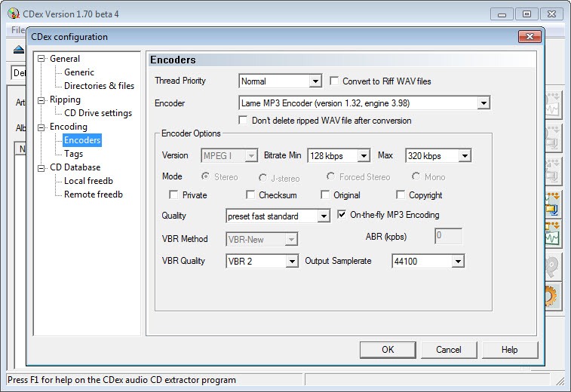The width and height of the screenshot is (571, 392).
Task: Select Remote freedb tree item
Action: (x=94, y=194)
